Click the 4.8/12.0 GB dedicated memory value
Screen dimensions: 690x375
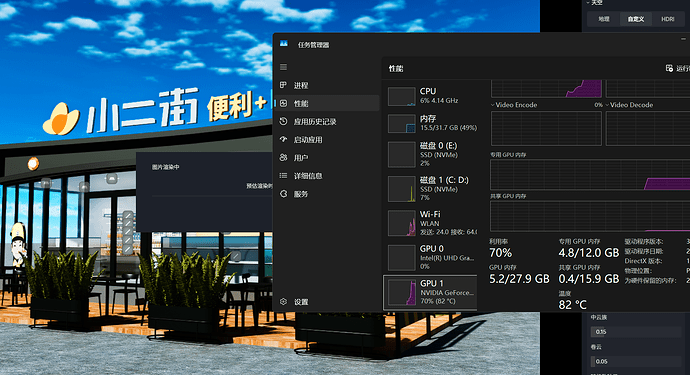tap(589, 253)
